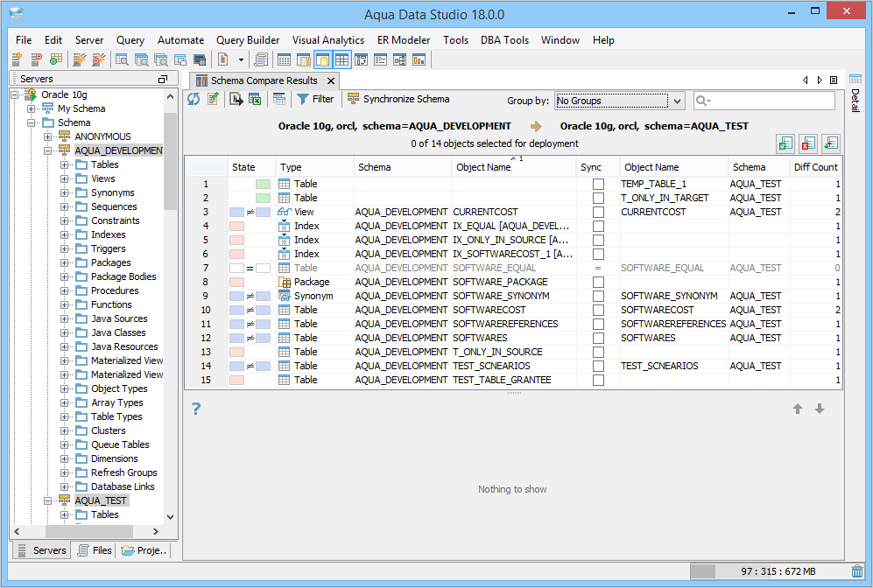873x588 pixels.
Task: Open the Query Builder menu
Action: (x=248, y=40)
